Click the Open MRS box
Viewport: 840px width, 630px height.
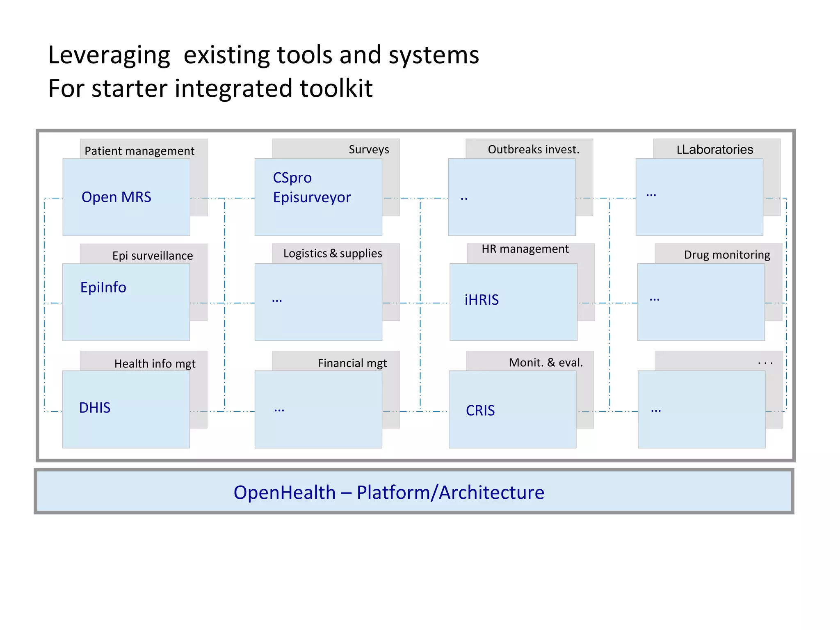126,197
